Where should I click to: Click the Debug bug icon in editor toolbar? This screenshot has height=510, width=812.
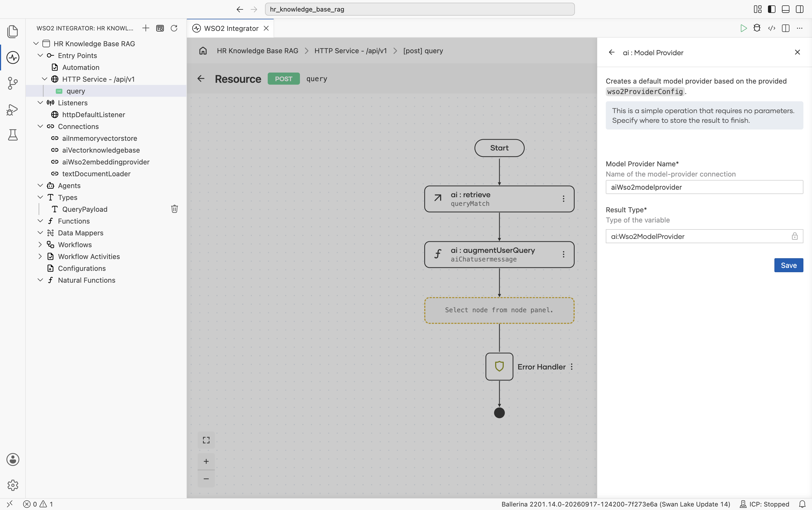click(757, 28)
